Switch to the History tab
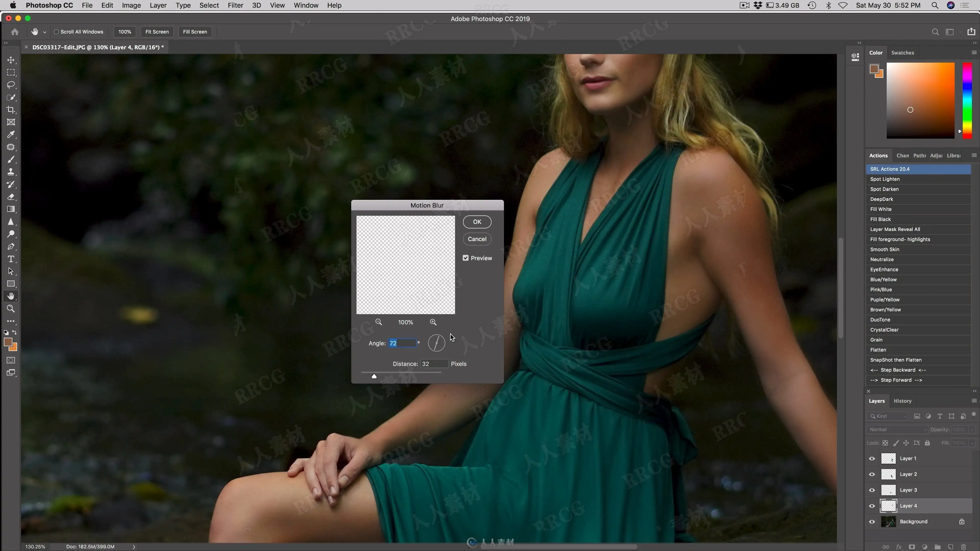Viewport: 980px width, 551px height. click(x=902, y=401)
